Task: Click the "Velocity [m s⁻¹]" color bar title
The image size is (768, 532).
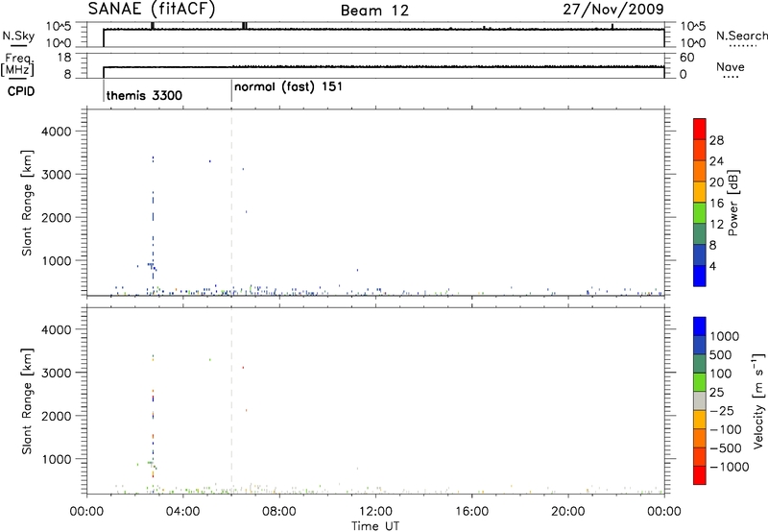Action: pyautogui.click(x=758, y=400)
